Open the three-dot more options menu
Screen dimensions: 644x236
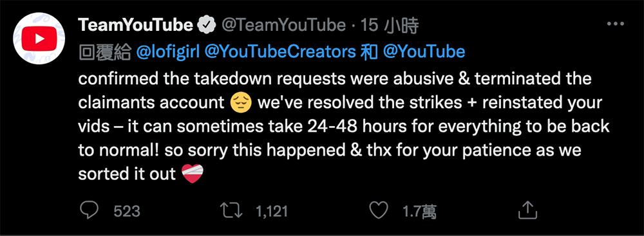615,24
